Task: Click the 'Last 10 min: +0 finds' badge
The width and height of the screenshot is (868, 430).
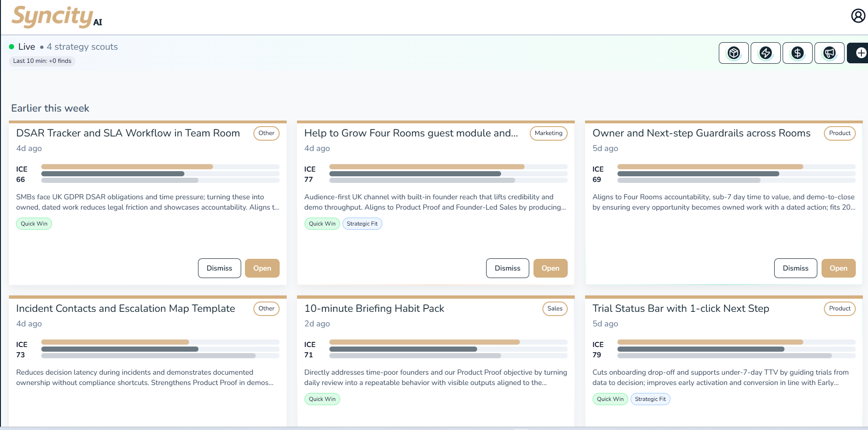Action: pyautogui.click(x=42, y=61)
